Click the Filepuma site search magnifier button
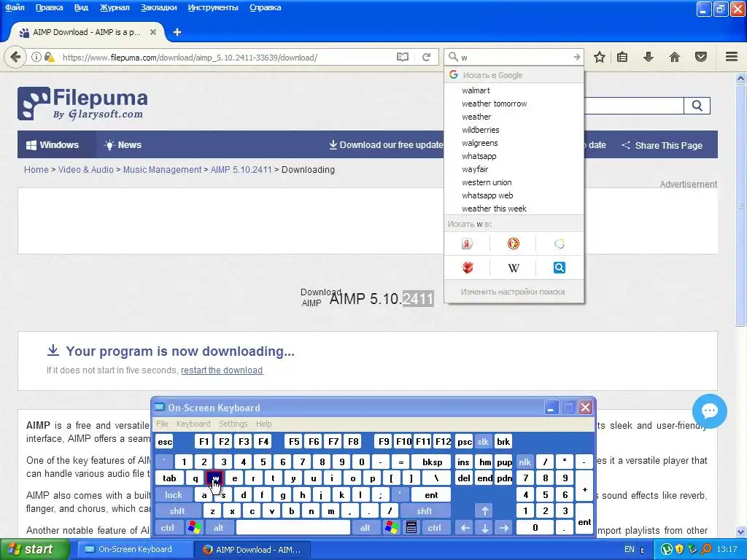The width and height of the screenshot is (747, 560). [x=697, y=106]
